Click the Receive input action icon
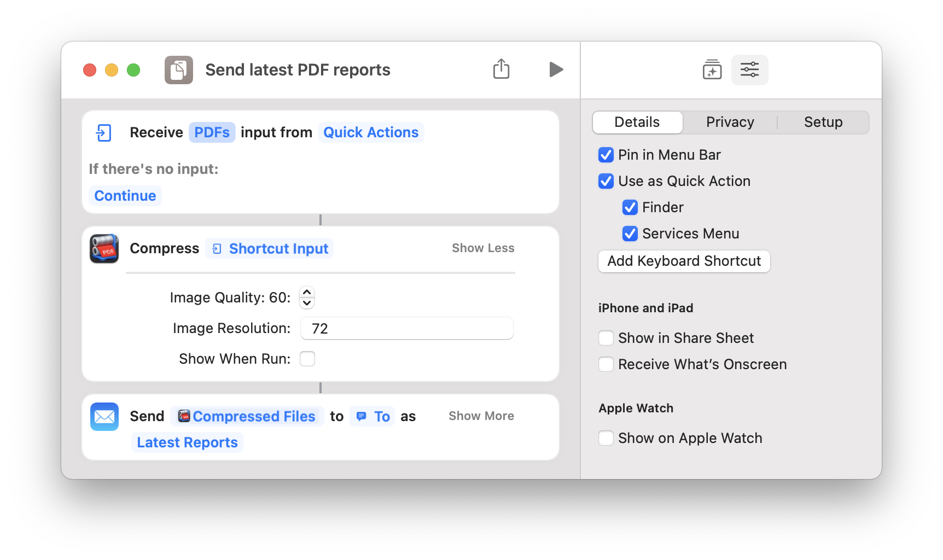Image resolution: width=943 pixels, height=560 pixels. click(x=104, y=133)
